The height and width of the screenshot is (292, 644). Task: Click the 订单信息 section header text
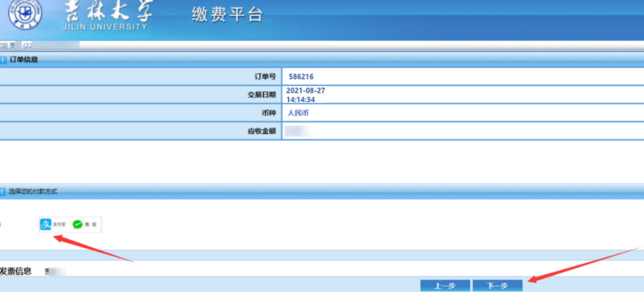click(x=24, y=60)
